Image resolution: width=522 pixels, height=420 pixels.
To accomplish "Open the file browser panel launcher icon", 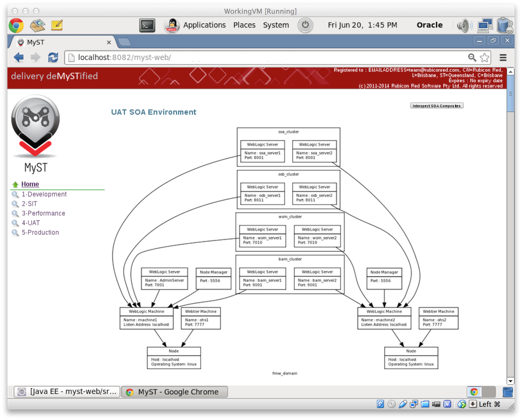I will [37, 26].
